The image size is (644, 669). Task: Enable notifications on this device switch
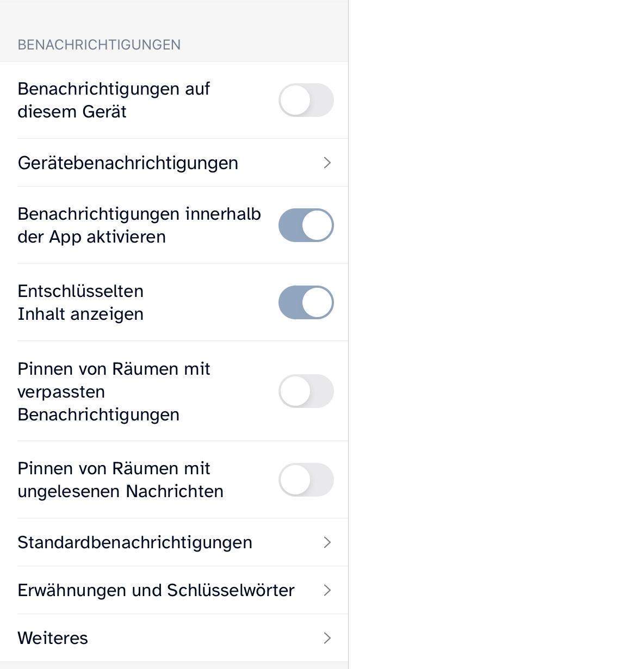pos(306,100)
